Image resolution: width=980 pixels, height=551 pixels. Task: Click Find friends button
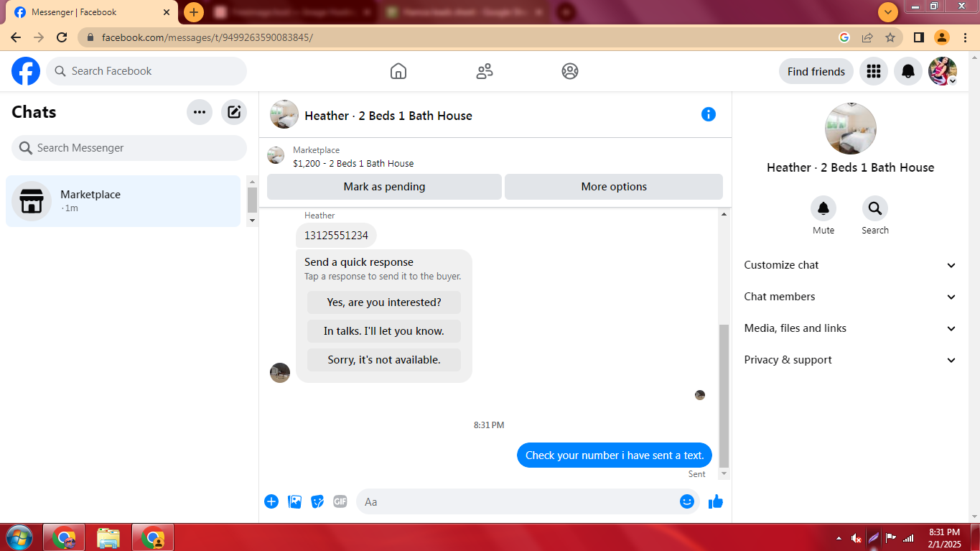coord(816,71)
